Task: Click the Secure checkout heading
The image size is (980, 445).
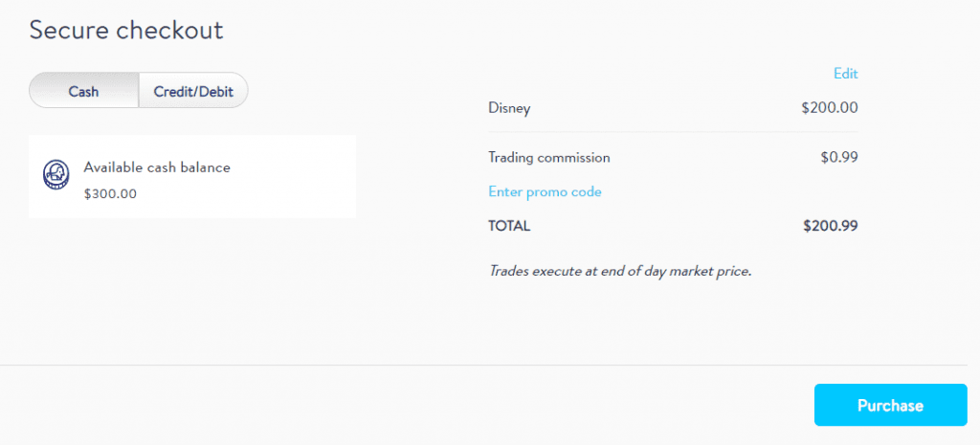Action: (x=126, y=30)
